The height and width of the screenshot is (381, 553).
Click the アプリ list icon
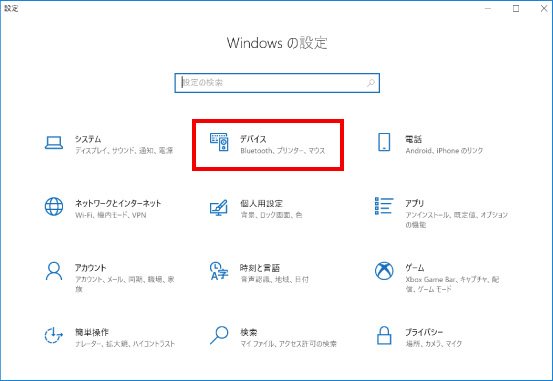384,206
